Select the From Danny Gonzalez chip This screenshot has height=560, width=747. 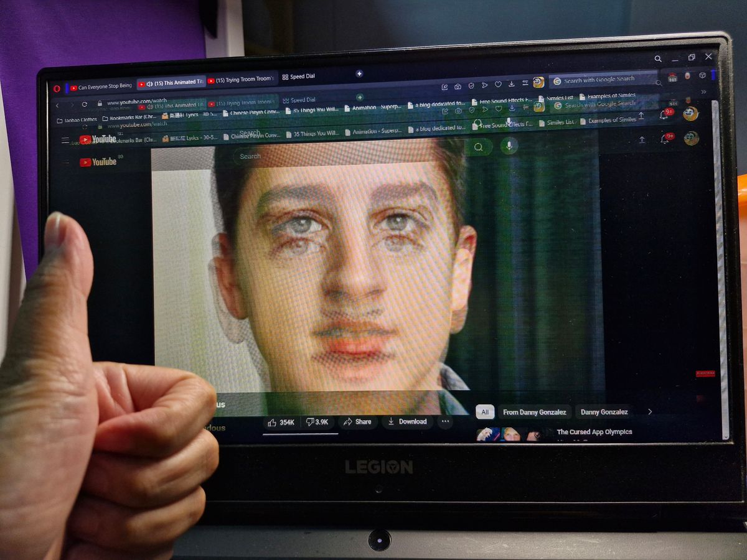(535, 412)
